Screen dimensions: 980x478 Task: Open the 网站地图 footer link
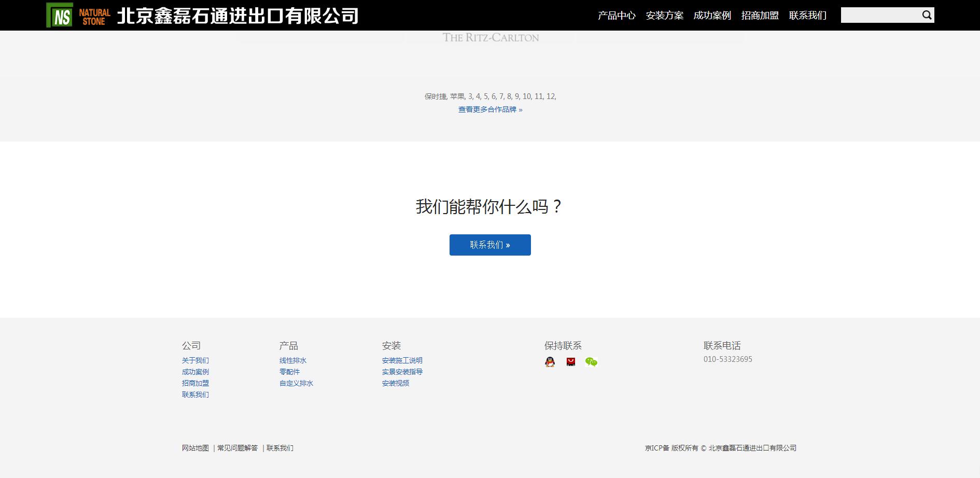pos(194,448)
